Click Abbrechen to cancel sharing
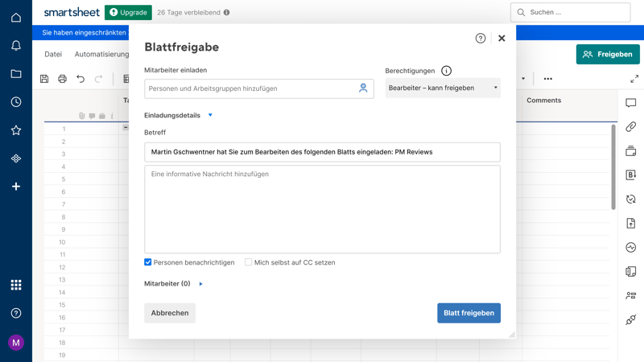Screen dimensions: 644x362 coord(170,313)
